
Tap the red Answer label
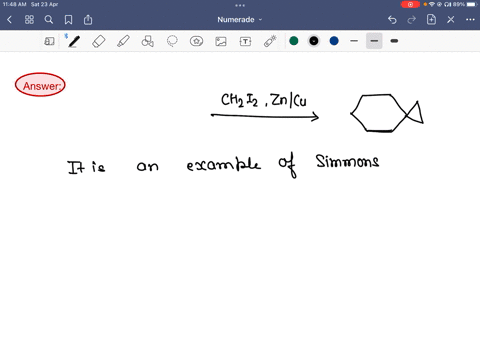[40, 85]
